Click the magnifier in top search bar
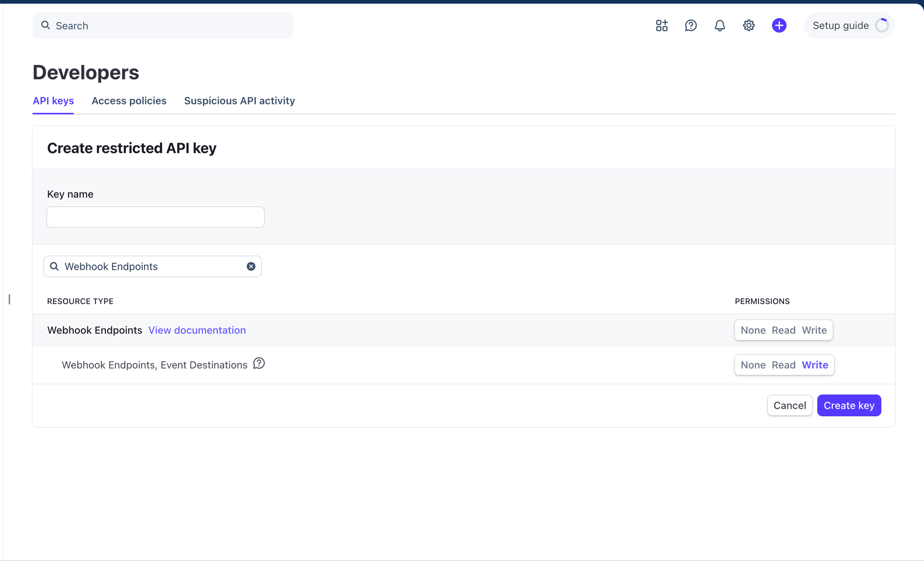The image size is (924, 561). click(x=46, y=25)
